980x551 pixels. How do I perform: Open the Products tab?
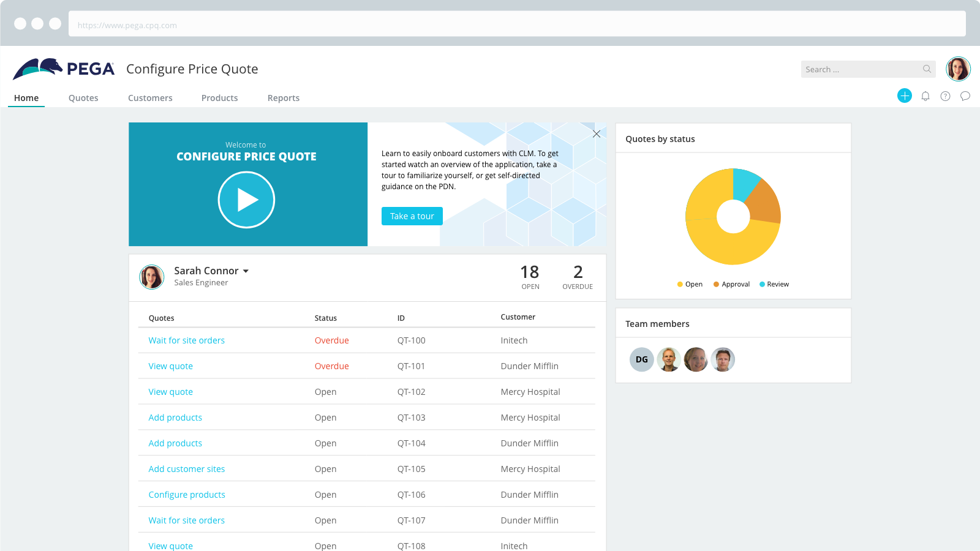pyautogui.click(x=219, y=98)
